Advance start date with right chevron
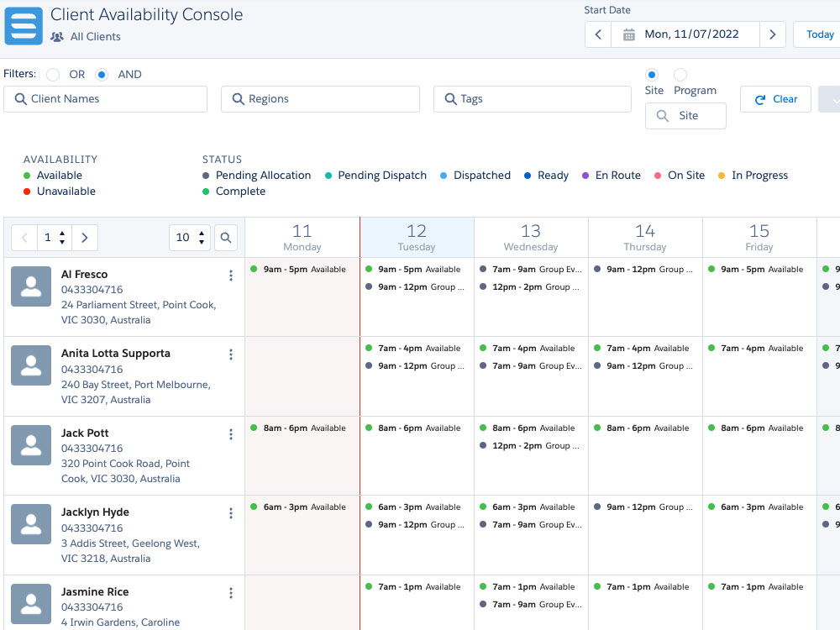 coord(772,34)
